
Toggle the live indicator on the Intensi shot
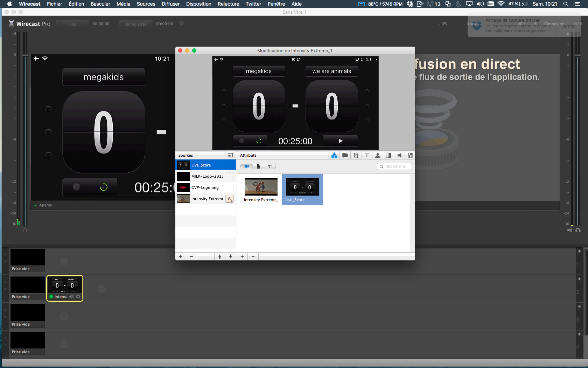(x=51, y=297)
